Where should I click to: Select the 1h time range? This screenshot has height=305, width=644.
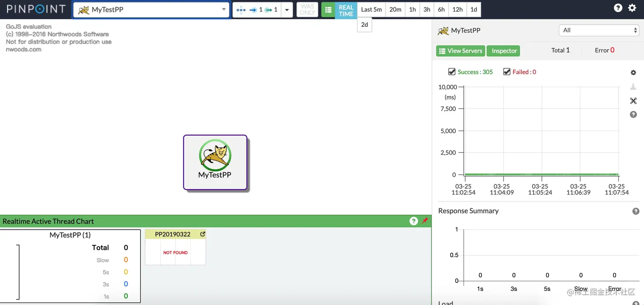click(412, 9)
